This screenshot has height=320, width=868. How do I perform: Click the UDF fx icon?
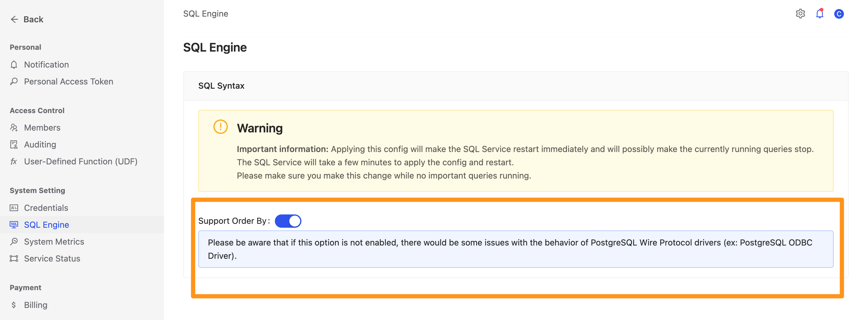[14, 162]
